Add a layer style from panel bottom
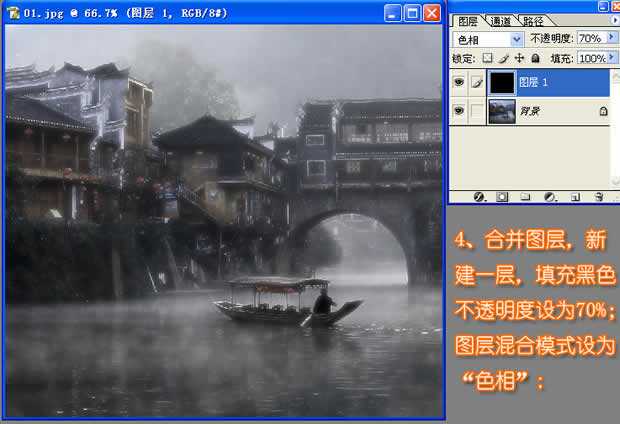Viewport: 620px width, 424px height. (x=479, y=197)
